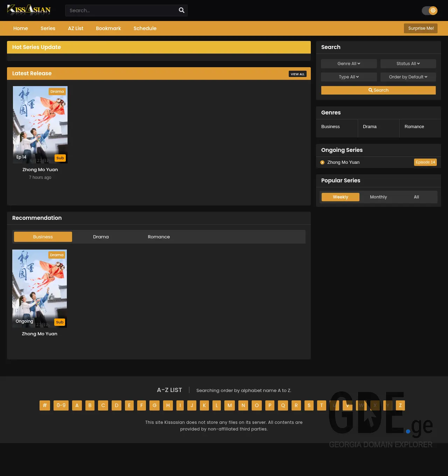Screen dimensions: 448x476
Task: Click the Surprise Me! button
Action: [x=421, y=28]
